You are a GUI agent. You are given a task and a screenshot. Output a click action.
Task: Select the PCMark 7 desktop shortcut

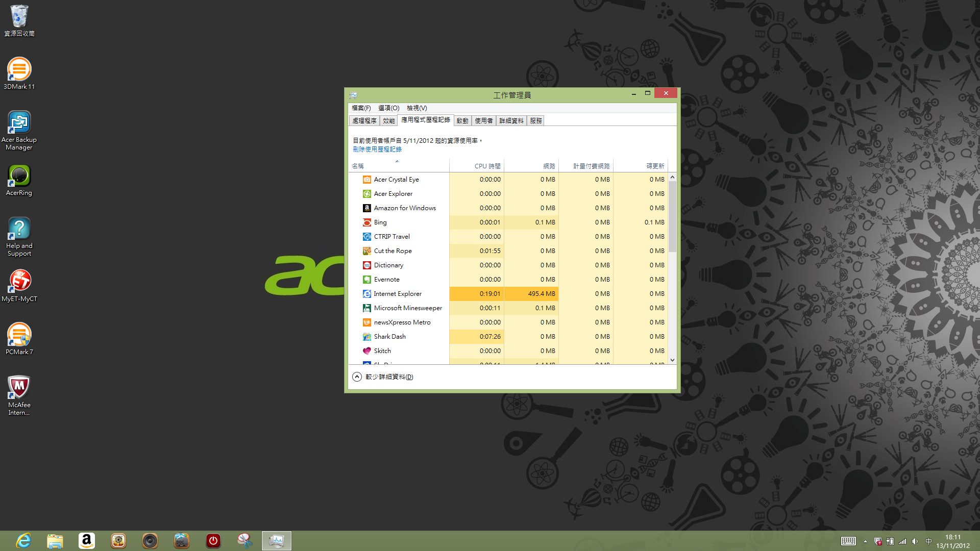(19, 339)
